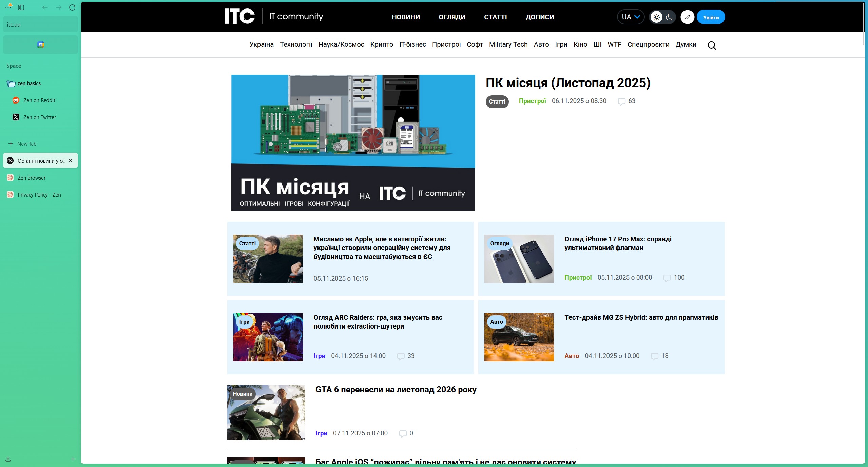
Task: Switch to Zen Browser tab
Action: click(x=32, y=178)
